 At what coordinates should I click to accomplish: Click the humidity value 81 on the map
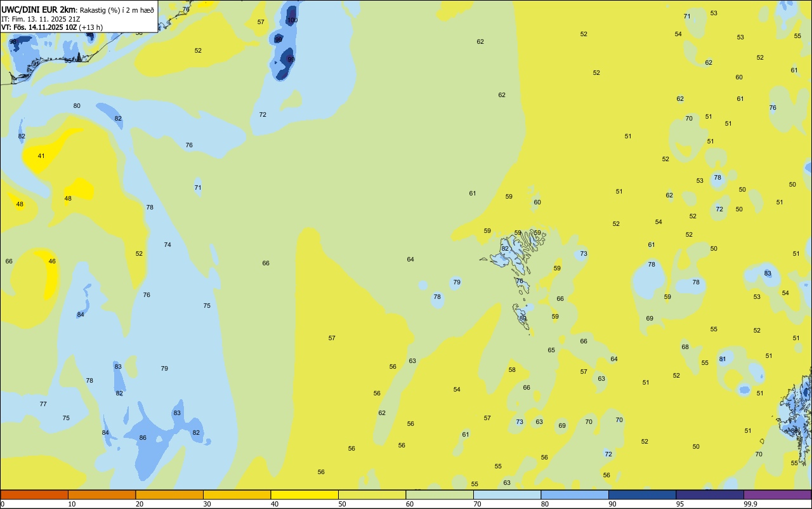point(723,359)
